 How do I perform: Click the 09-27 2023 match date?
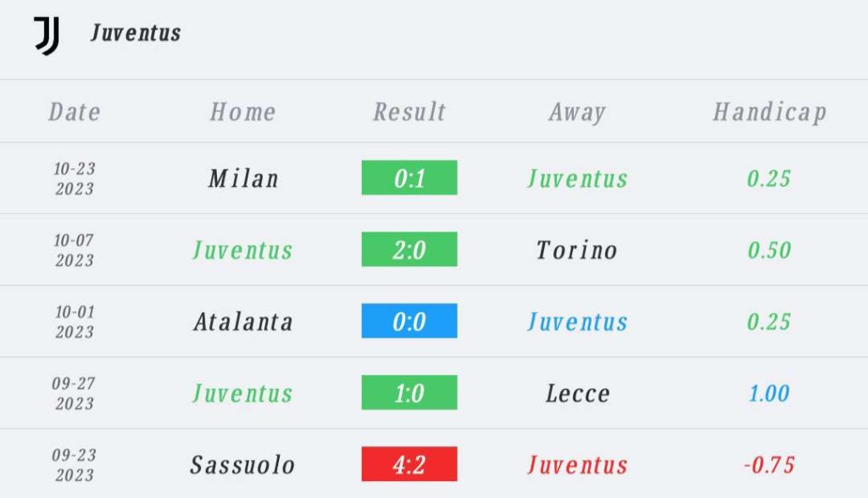(75, 394)
